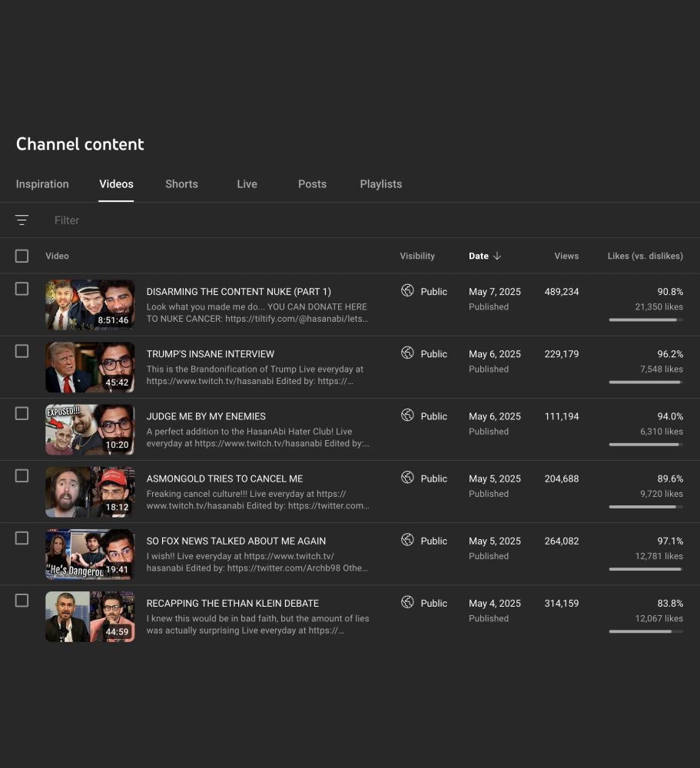Open visibility Public for DISARMING THE CONTENT NUKE
Screen dimensions: 700x768
tap(434, 291)
